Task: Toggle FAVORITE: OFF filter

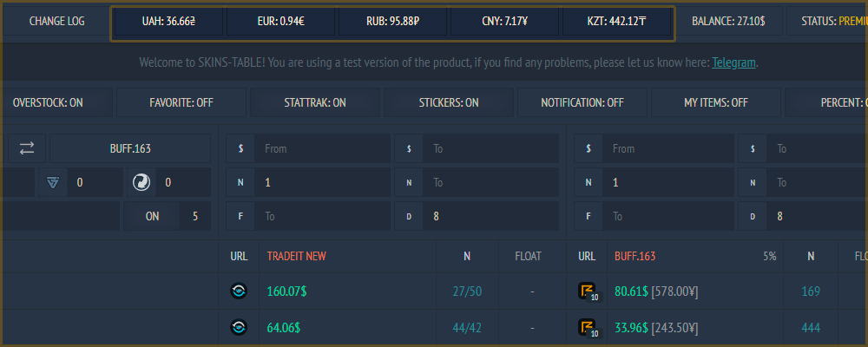Action: [x=181, y=102]
